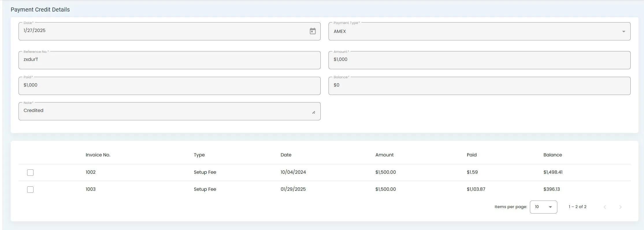Focus the Reference No. field
The image size is (644, 230).
[169, 60]
